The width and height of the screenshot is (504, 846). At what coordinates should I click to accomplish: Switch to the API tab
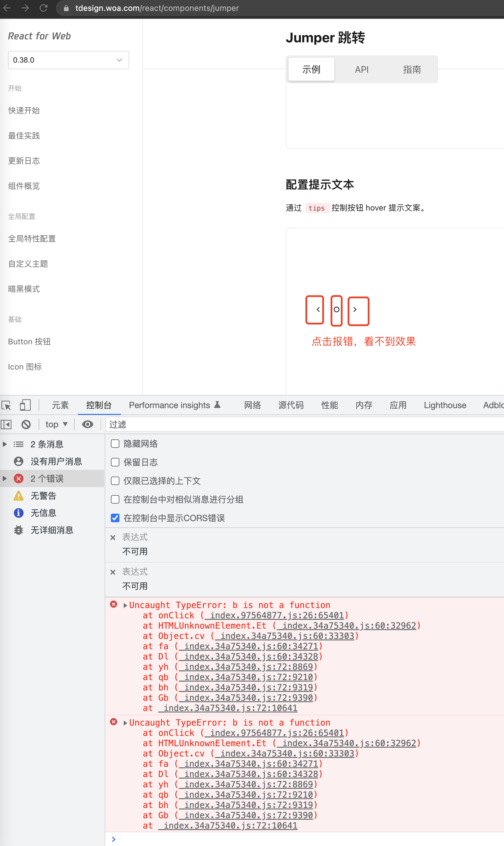coord(361,69)
